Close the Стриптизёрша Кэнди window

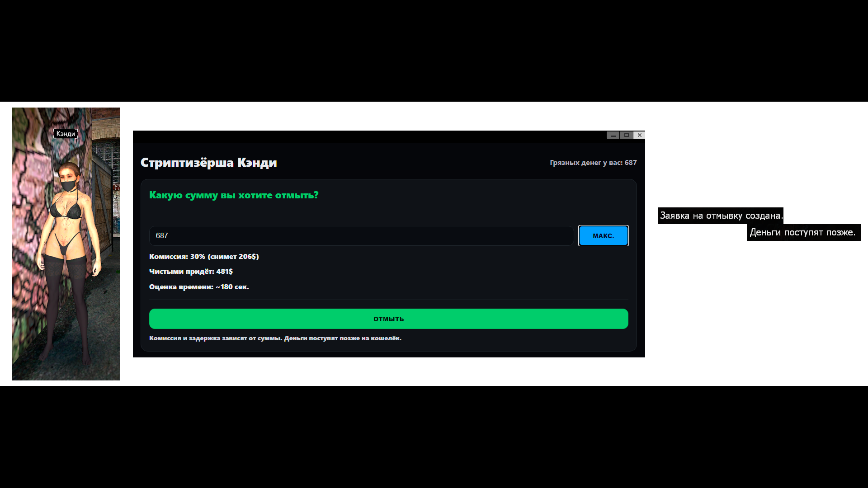click(639, 135)
